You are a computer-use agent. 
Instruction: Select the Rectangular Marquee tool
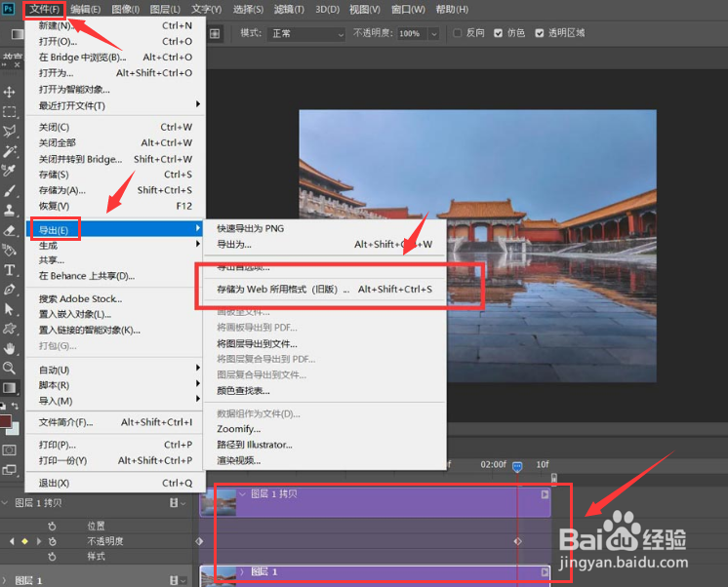click(x=10, y=112)
